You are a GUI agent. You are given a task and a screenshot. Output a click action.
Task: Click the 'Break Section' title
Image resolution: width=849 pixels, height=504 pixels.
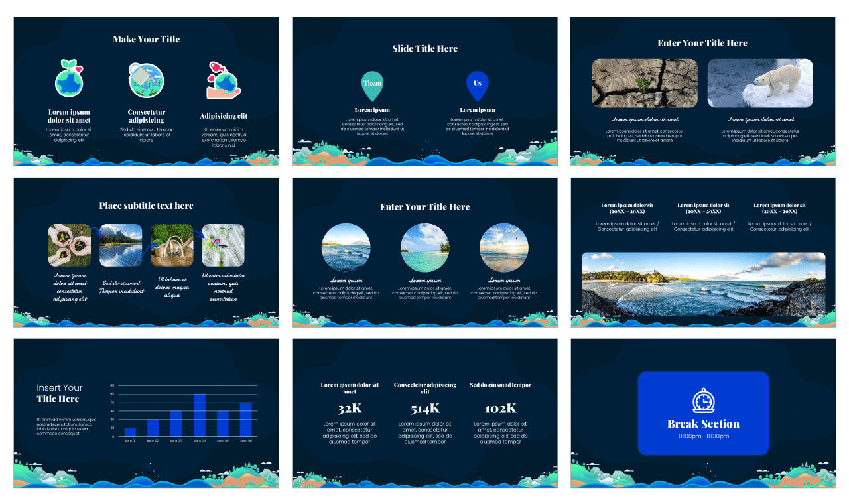coord(703,424)
